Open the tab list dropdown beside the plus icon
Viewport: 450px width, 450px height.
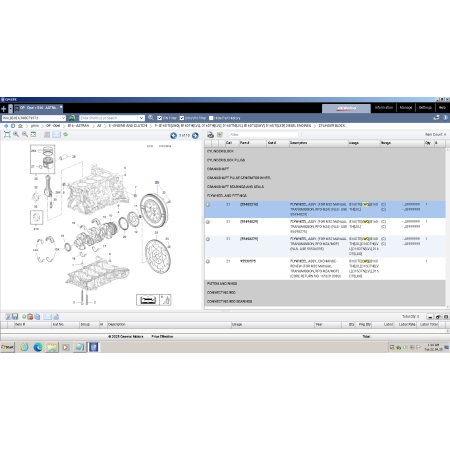coord(10,109)
